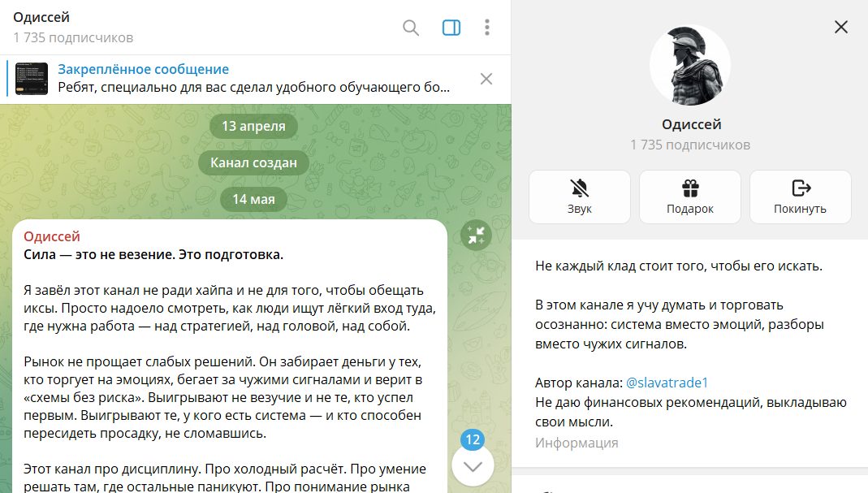
Task: Open search in the Одиссей channel
Action: pyautogui.click(x=411, y=27)
